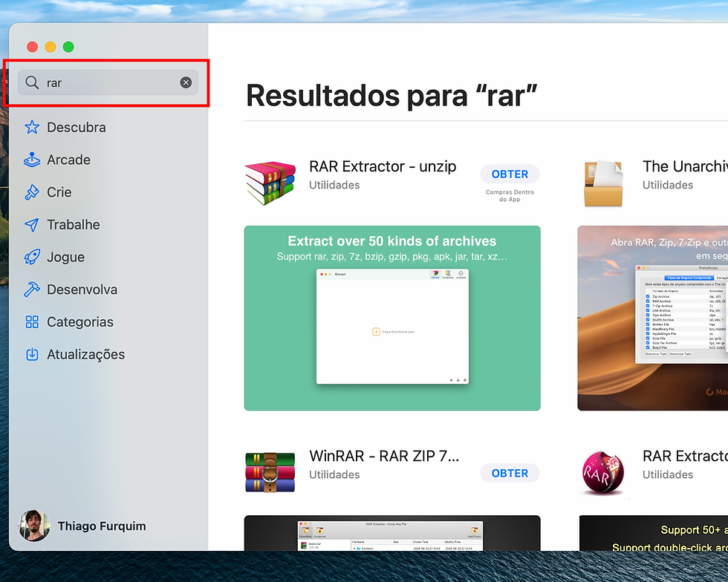Image resolution: width=728 pixels, height=582 pixels.
Task: Click "Utilidades" under RAR Extractor - unzip
Action: pyautogui.click(x=334, y=185)
